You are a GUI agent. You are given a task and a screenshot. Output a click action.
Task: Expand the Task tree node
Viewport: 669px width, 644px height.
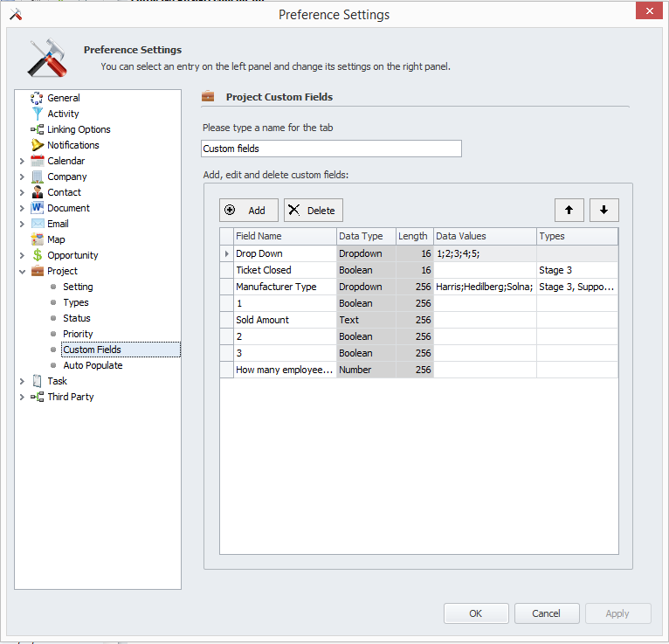click(22, 381)
